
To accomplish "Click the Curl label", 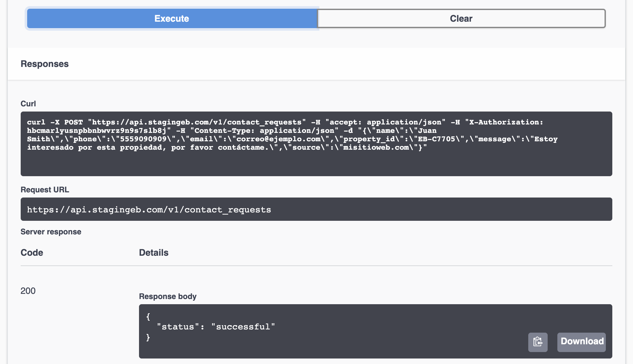I will (x=28, y=104).
